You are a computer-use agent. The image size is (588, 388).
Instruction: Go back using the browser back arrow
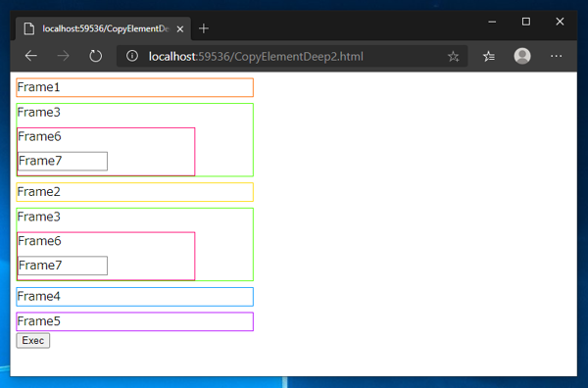(30, 56)
